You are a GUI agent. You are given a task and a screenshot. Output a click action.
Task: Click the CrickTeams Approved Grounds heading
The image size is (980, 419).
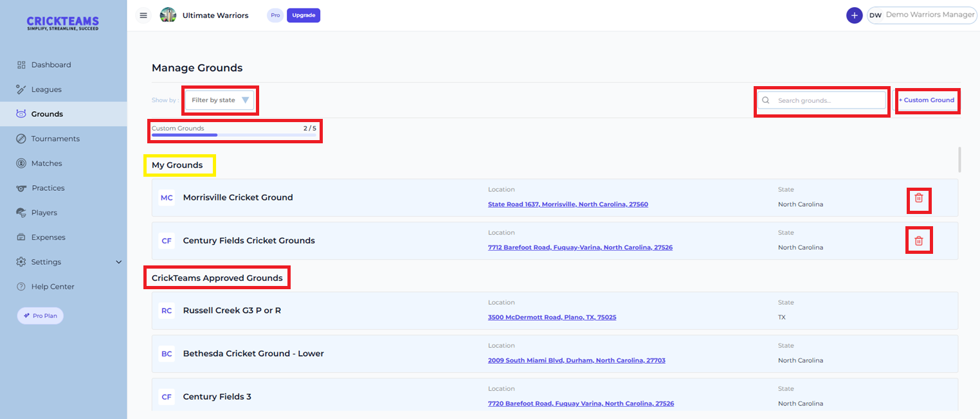(x=217, y=278)
